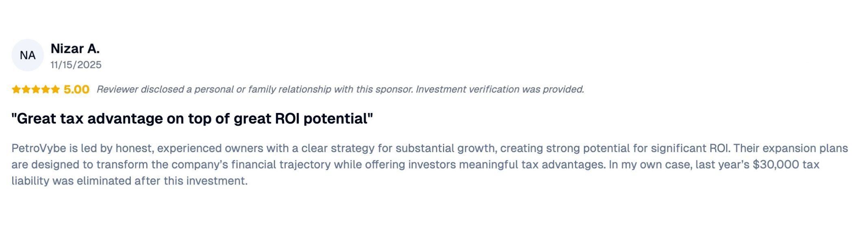Click the second star in the rating
Viewport: 868px width, 226px height.
coord(26,89)
